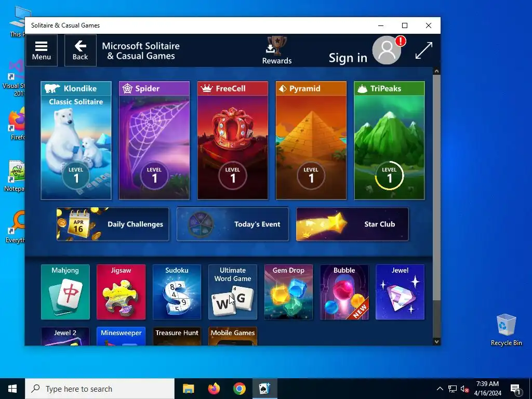
Task: Select the Recycle Bin desktop icon
Action: [x=506, y=330]
